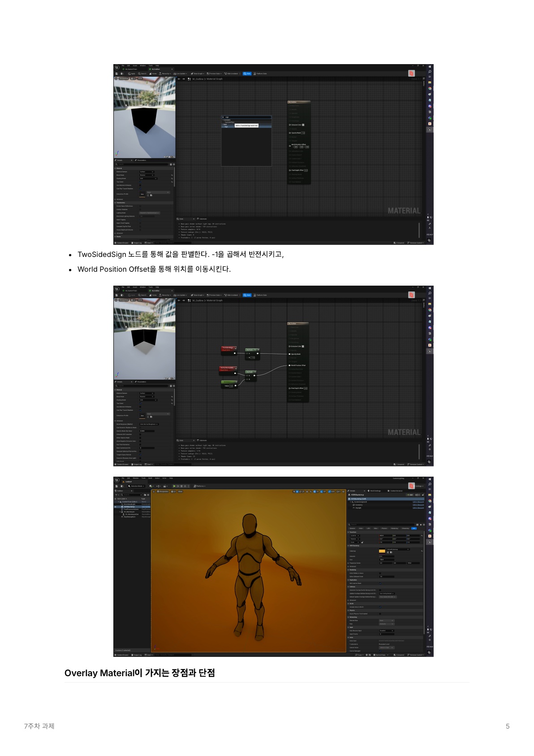Select Physics filter in Details panel
534x756 pixels.
pos(384,528)
